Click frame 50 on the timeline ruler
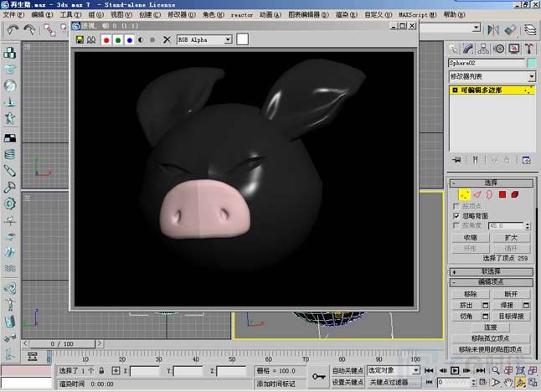541x392 pixels. [x=232, y=356]
